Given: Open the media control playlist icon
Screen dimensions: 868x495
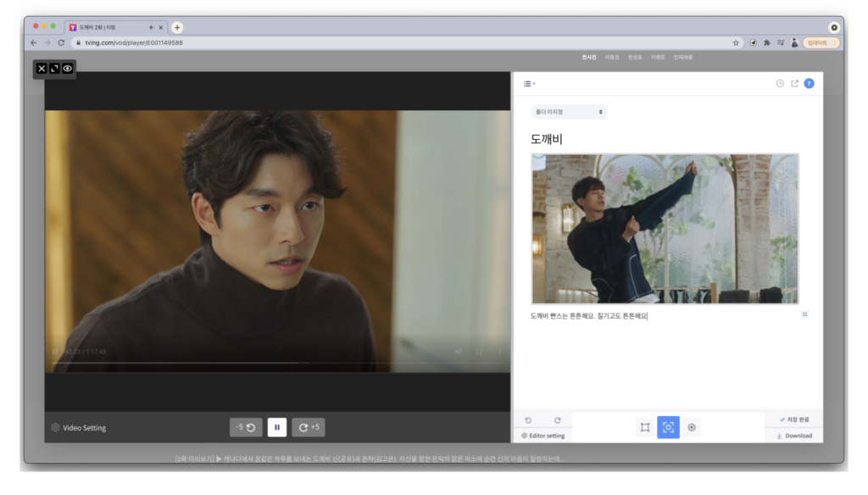Looking at the screenshot, I should 781,42.
